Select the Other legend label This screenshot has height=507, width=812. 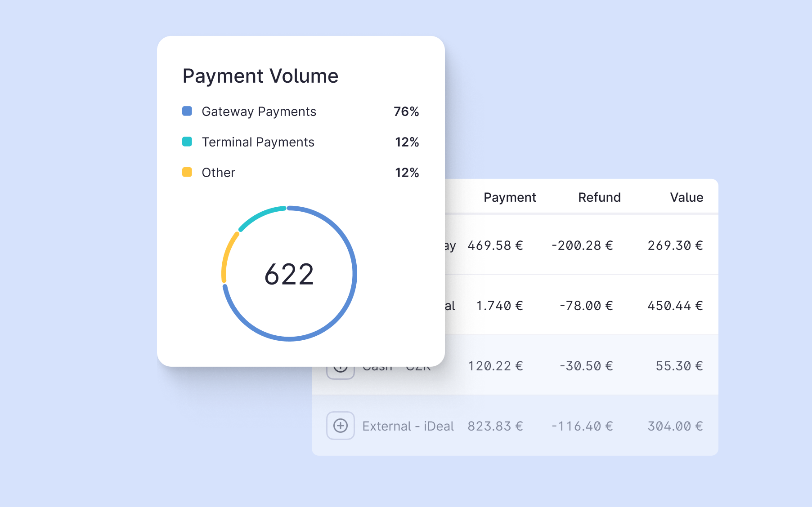click(218, 173)
